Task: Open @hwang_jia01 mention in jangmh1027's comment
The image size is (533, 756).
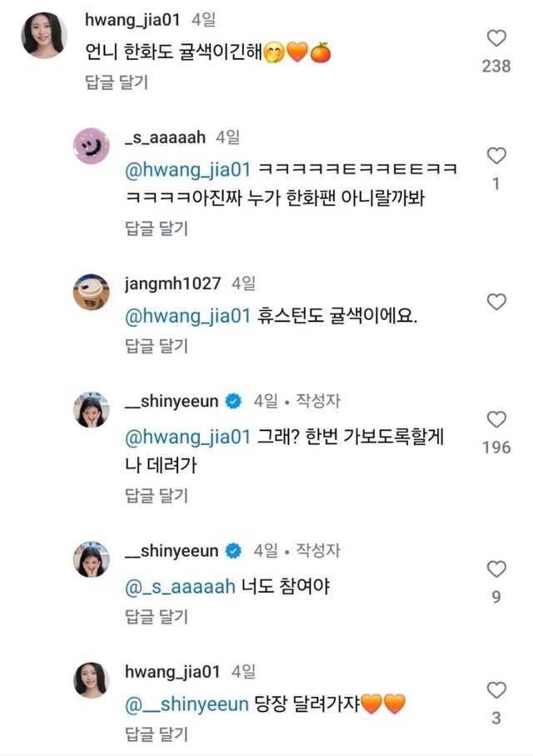Action: [187, 317]
